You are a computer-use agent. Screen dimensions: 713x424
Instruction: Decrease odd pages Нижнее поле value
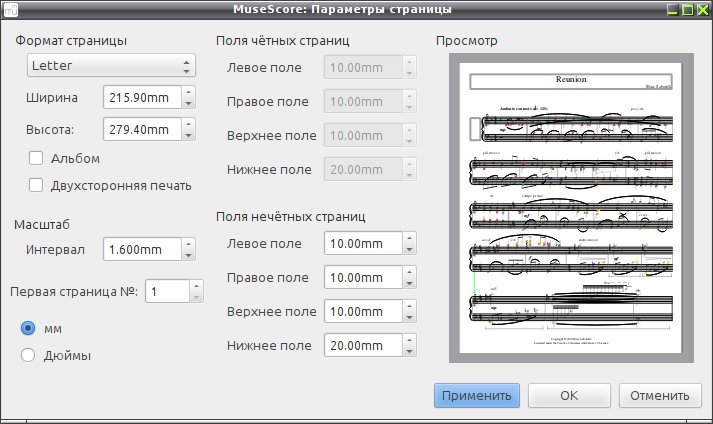(409, 352)
